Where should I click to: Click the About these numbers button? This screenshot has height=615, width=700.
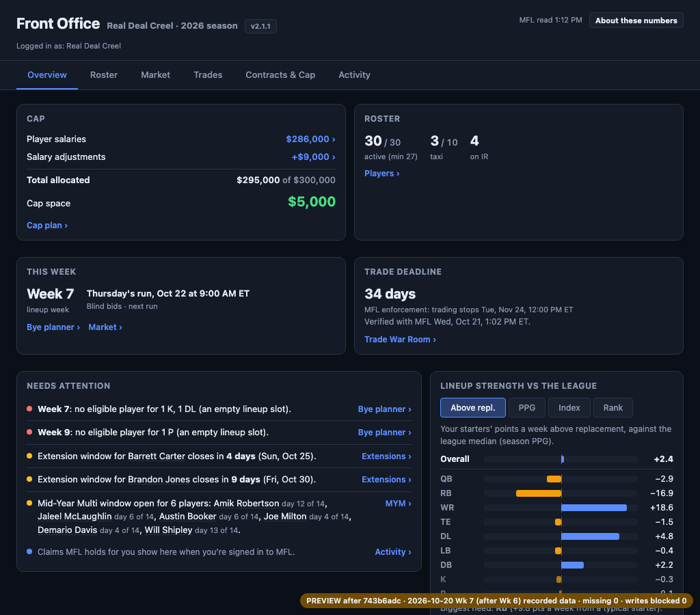(636, 20)
